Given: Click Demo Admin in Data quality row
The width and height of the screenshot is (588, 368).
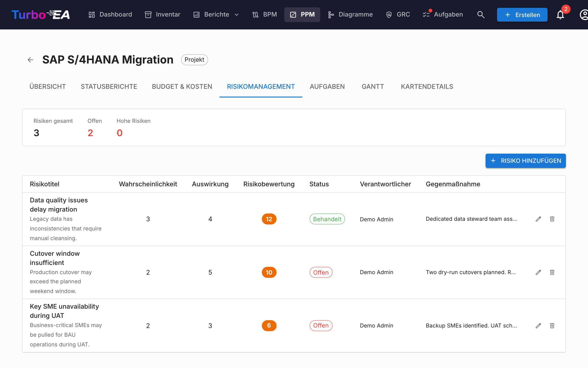Looking at the screenshot, I should click(376, 219).
